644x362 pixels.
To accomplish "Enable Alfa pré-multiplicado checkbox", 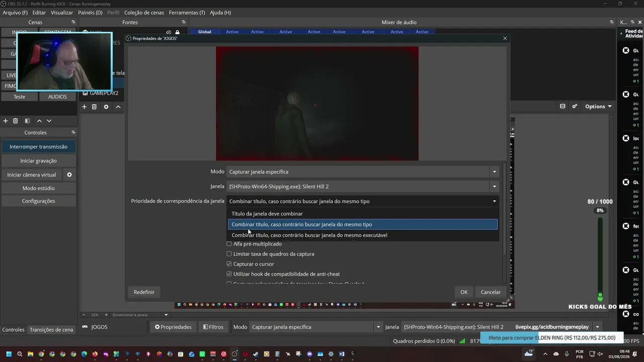I will pyautogui.click(x=229, y=244).
